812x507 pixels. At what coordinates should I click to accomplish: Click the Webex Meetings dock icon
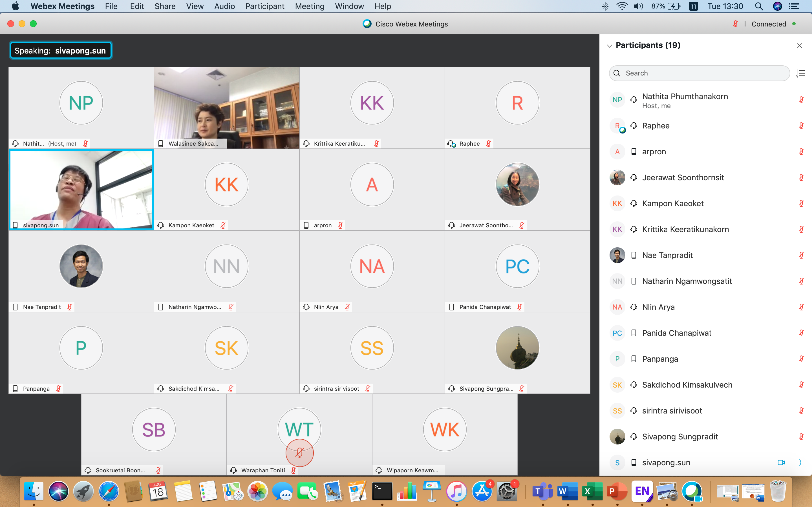[692, 491]
